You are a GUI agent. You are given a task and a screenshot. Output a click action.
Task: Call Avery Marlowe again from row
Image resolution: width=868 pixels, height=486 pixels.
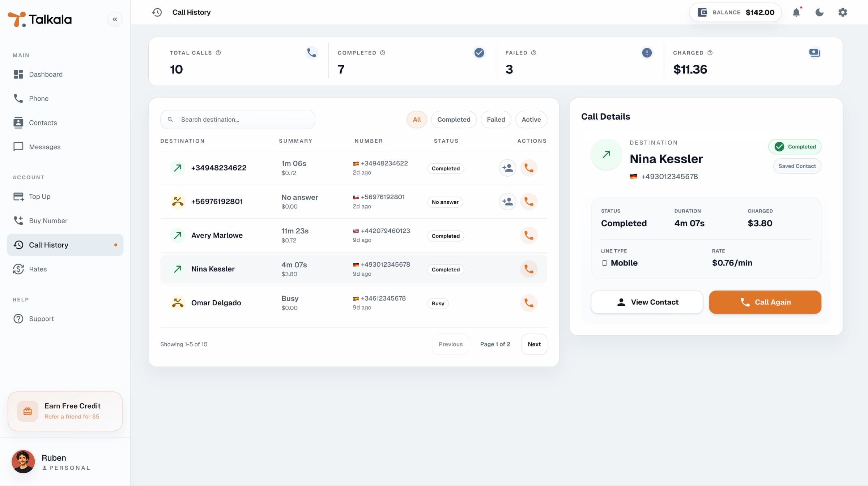tap(529, 236)
